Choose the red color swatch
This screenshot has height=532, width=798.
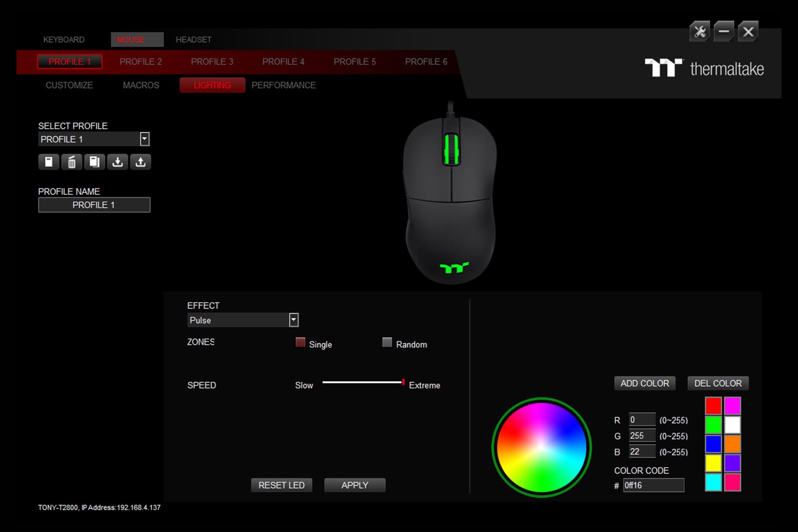[713, 406]
